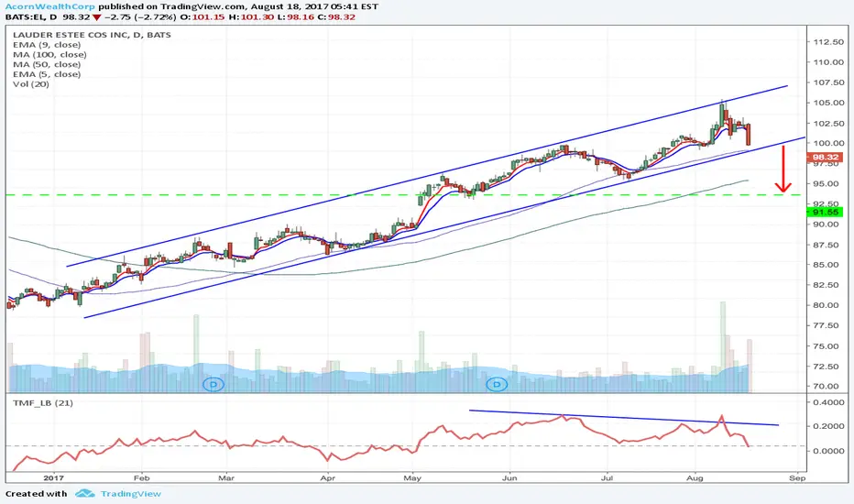Click the MA (50, close) indicator label

click(47, 64)
